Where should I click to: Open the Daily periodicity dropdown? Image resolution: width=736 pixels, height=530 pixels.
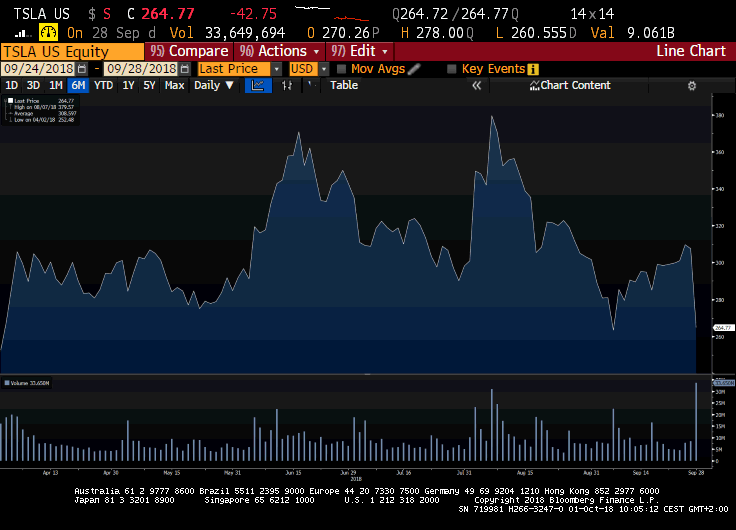click(214, 85)
